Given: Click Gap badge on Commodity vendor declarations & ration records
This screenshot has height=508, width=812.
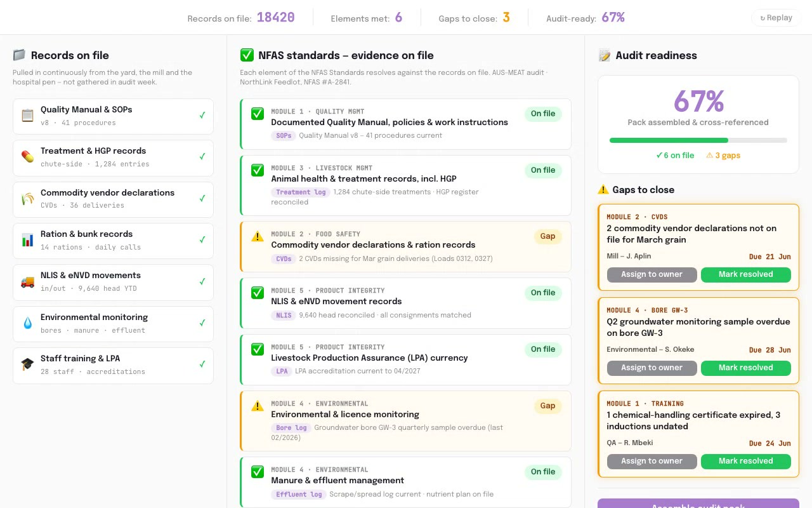Looking at the screenshot, I should (x=547, y=236).
